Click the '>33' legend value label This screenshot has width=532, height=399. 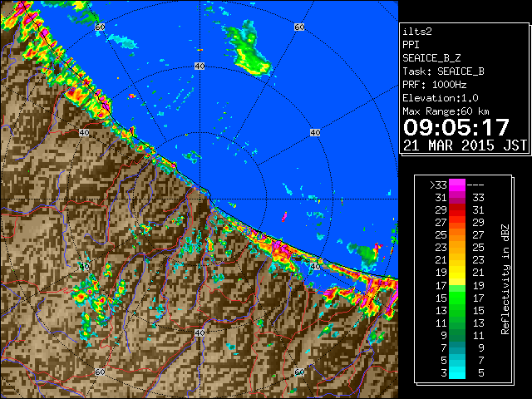pyautogui.click(x=438, y=185)
